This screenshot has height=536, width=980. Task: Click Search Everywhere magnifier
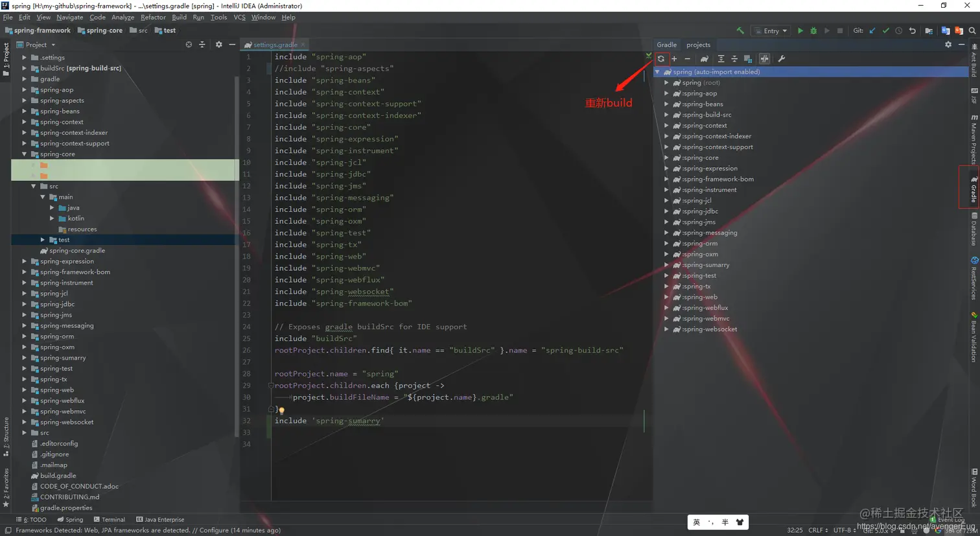click(972, 30)
